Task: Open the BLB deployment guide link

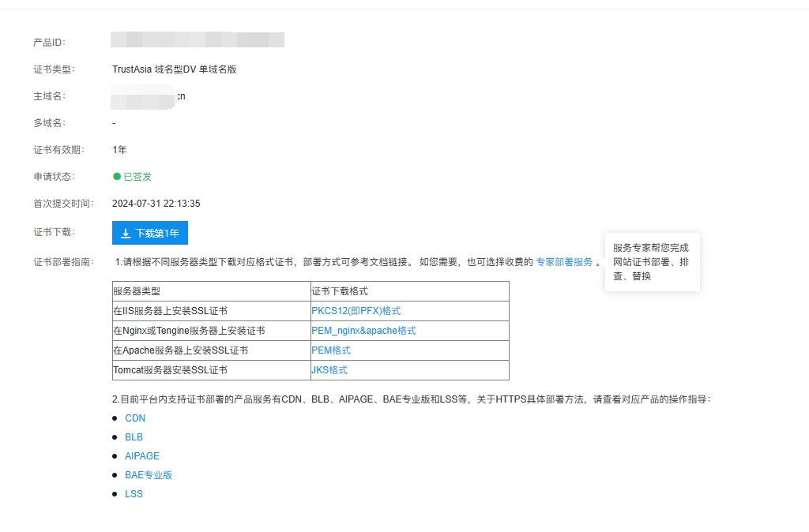Action: click(x=134, y=437)
